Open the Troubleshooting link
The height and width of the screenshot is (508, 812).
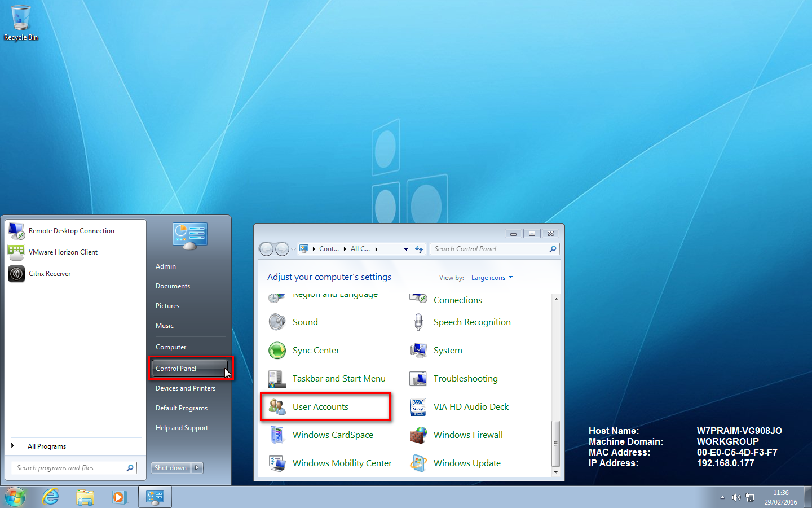point(466,379)
